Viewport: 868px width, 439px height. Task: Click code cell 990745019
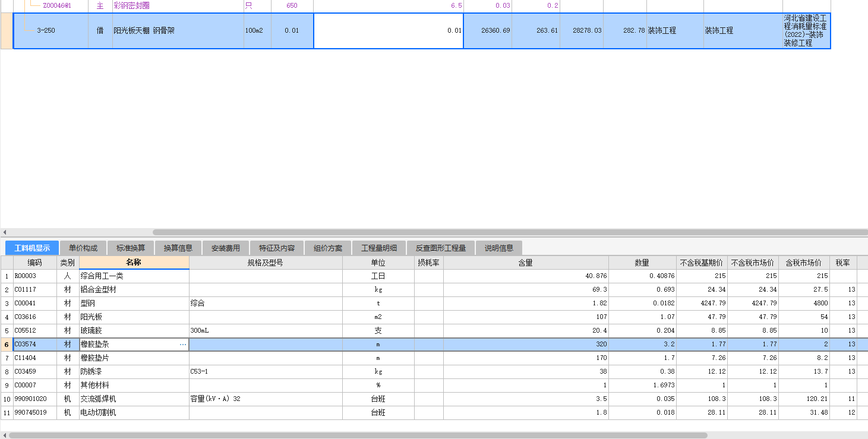click(34, 413)
